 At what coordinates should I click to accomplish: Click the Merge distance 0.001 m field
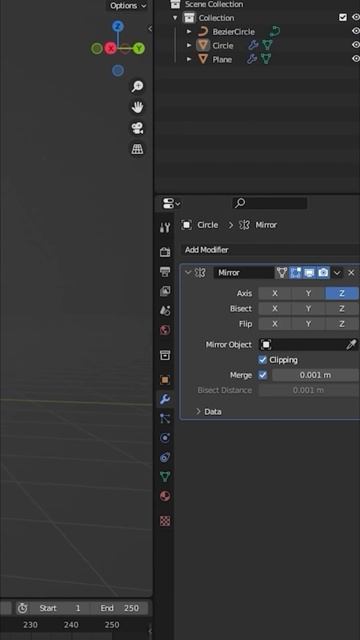(315, 375)
